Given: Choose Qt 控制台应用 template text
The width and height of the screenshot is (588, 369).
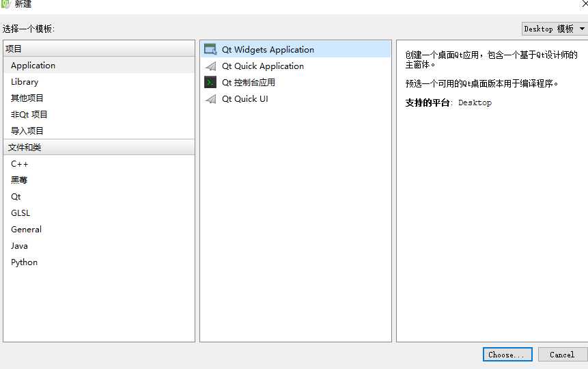Looking at the screenshot, I should (249, 83).
